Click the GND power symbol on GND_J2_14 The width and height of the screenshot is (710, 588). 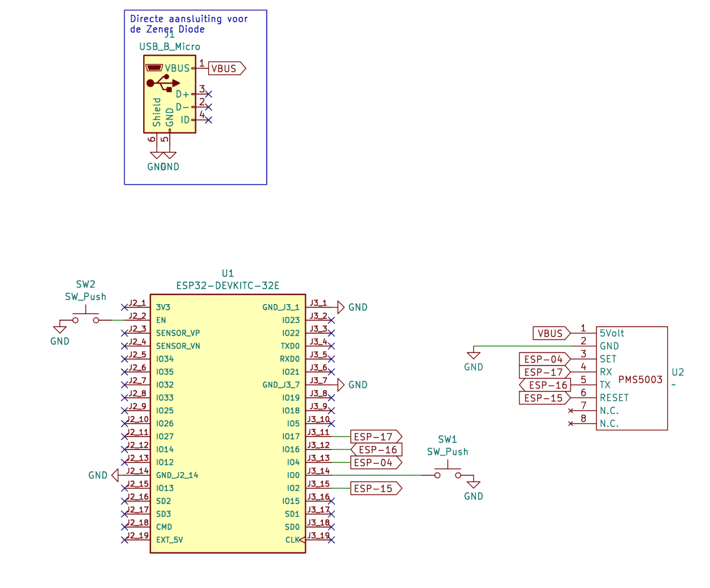pyautogui.click(x=115, y=475)
